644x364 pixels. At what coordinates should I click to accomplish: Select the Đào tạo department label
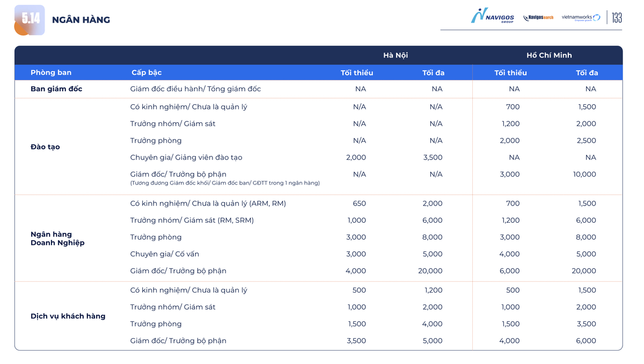[45, 147]
